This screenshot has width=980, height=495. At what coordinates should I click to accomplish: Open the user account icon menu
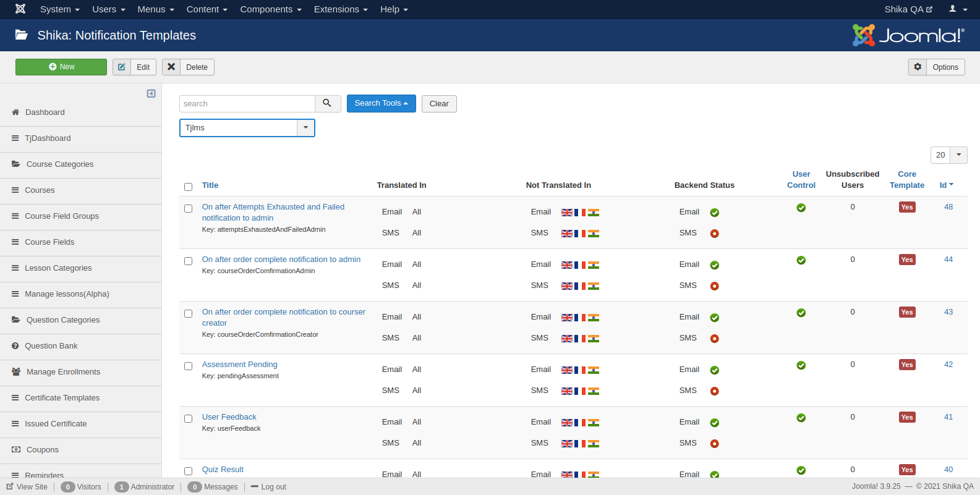coord(957,9)
